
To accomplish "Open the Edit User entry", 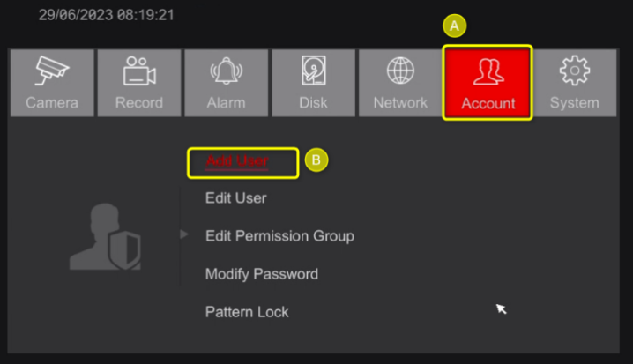I will tap(235, 198).
